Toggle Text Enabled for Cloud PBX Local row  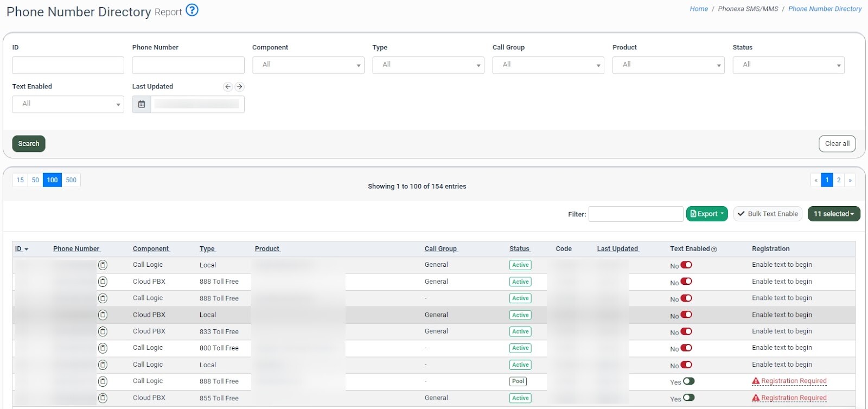(686, 315)
